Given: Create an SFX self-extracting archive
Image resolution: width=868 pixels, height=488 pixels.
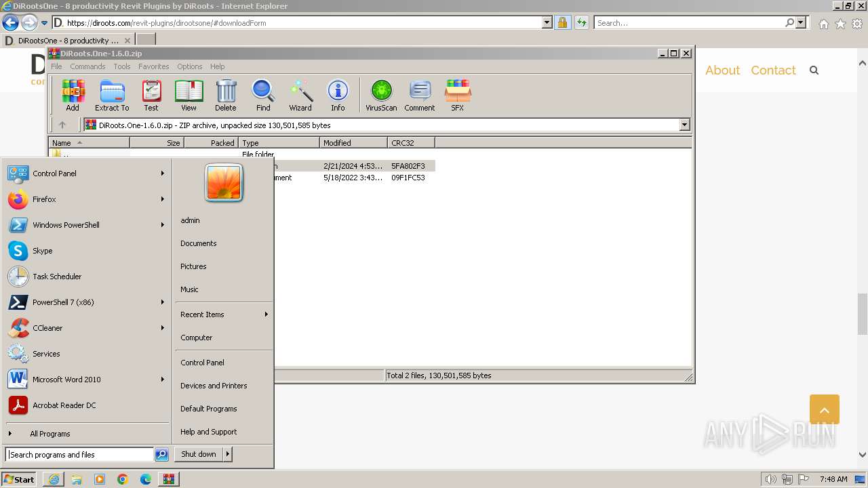Looking at the screenshot, I should (458, 95).
